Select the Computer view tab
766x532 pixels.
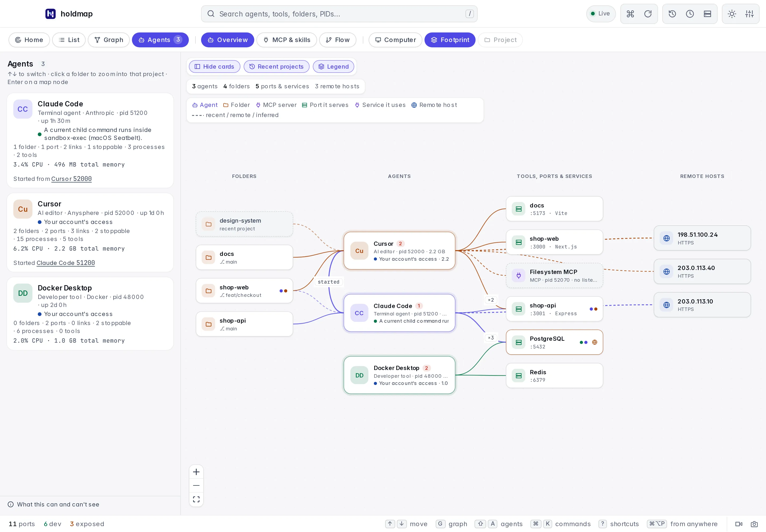(395, 40)
